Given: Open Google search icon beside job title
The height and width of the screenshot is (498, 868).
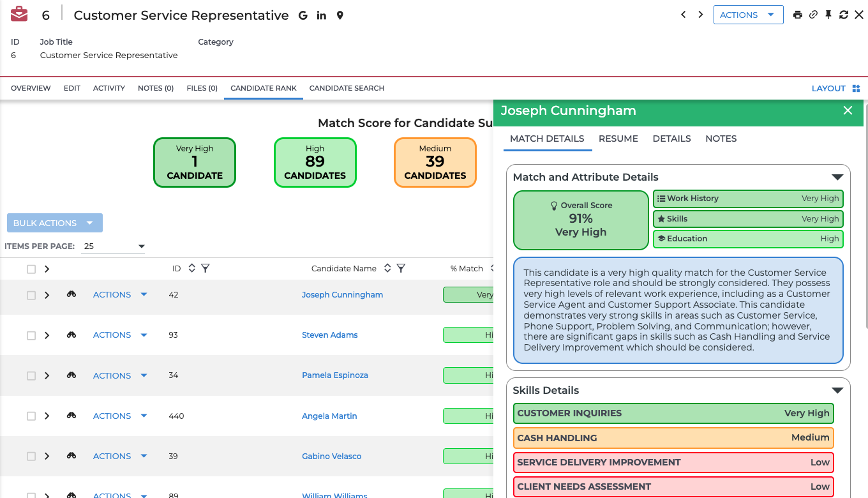Looking at the screenshot, I should click(x=303, y=15).
